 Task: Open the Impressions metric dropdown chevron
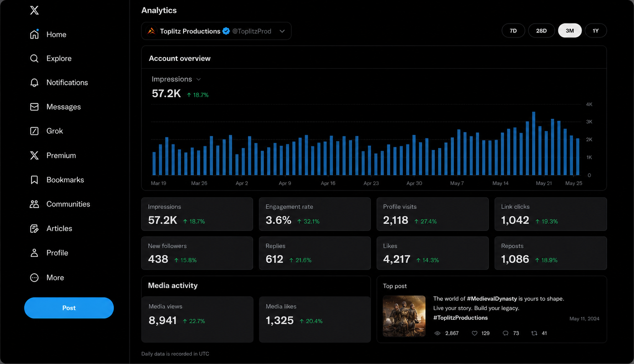tap(198, 79)
